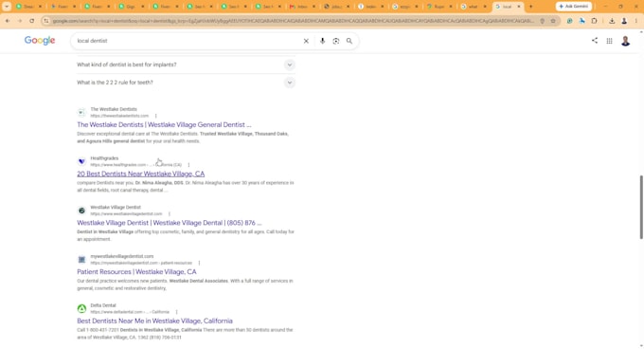Image resolution: width=644 pixels, height=349 pixels.
Task: Open 'Best Dentists Near Me in Westlake Village, California'
Action: click(154, 321)
